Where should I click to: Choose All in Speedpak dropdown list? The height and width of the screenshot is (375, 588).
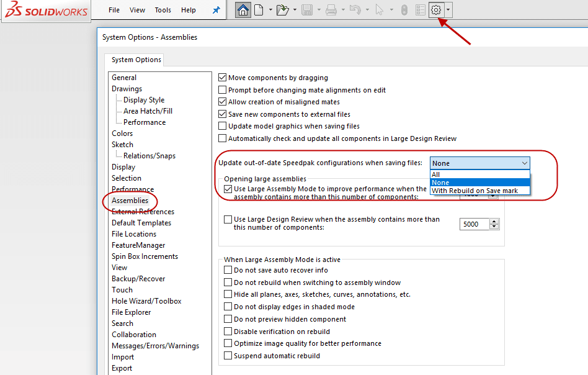tap(480, 174)
